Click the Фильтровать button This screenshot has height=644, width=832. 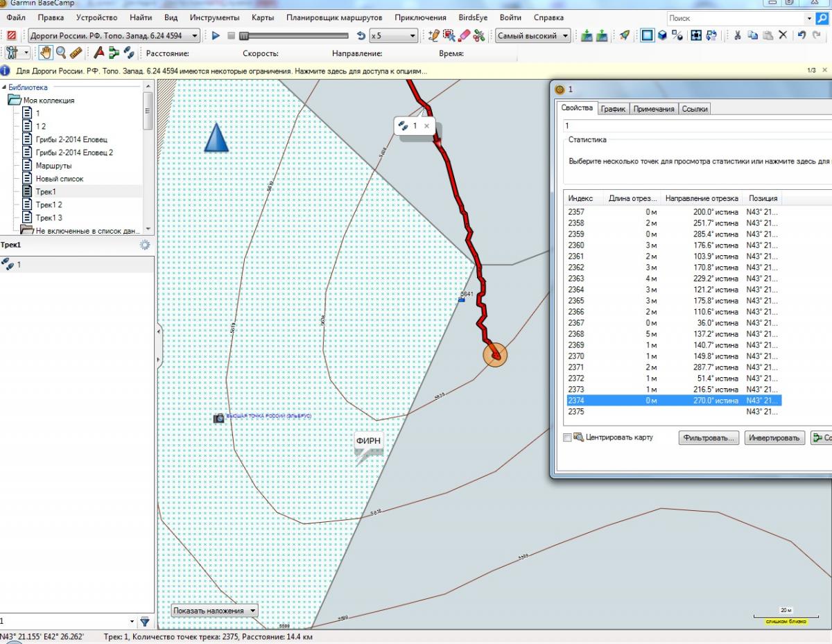coord(708,437)
